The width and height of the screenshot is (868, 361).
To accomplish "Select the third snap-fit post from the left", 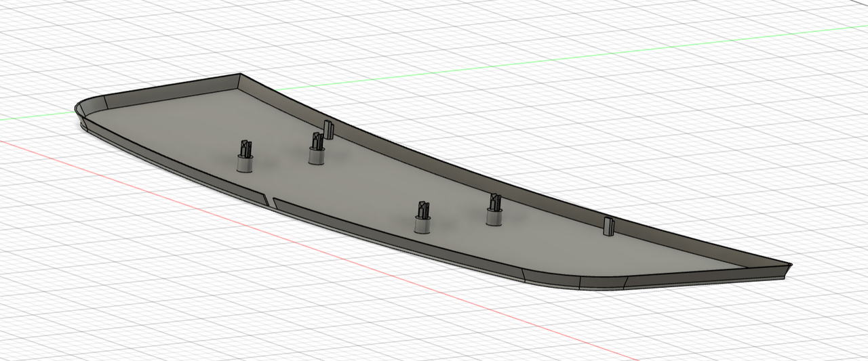I will pyautogui.click(x=424, y=217).
